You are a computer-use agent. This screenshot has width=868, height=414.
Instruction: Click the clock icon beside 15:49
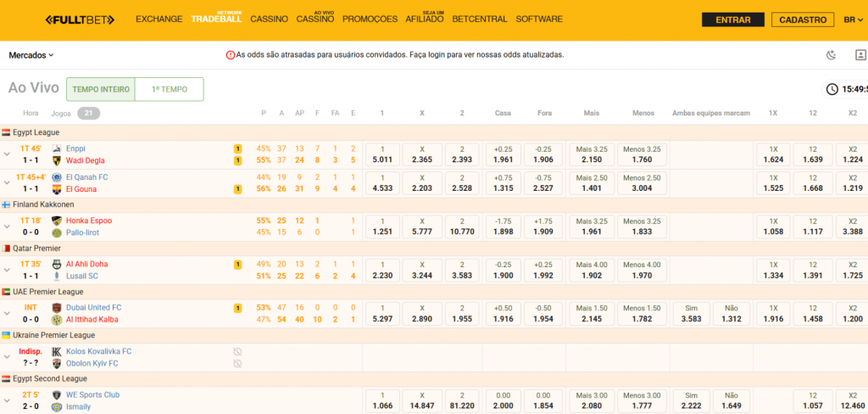pos(832,89)
